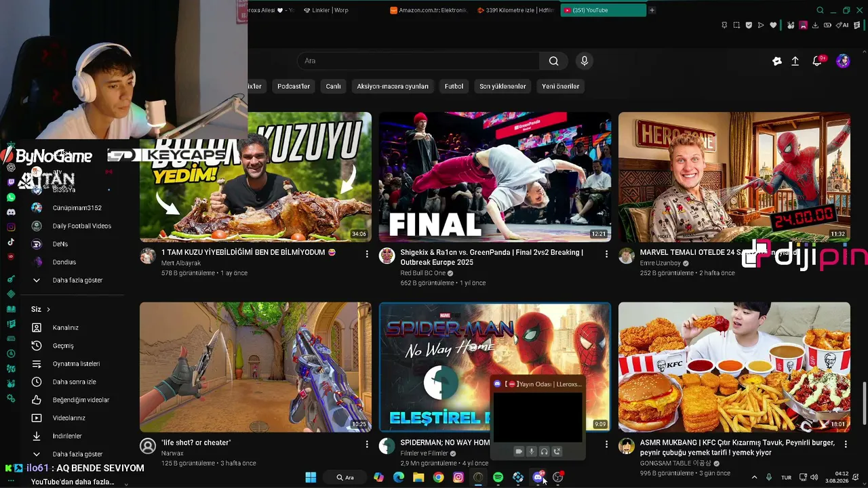Open the taskbar volume control
The width and height of the screenshot is (868, 488).
tap(814, 477)
